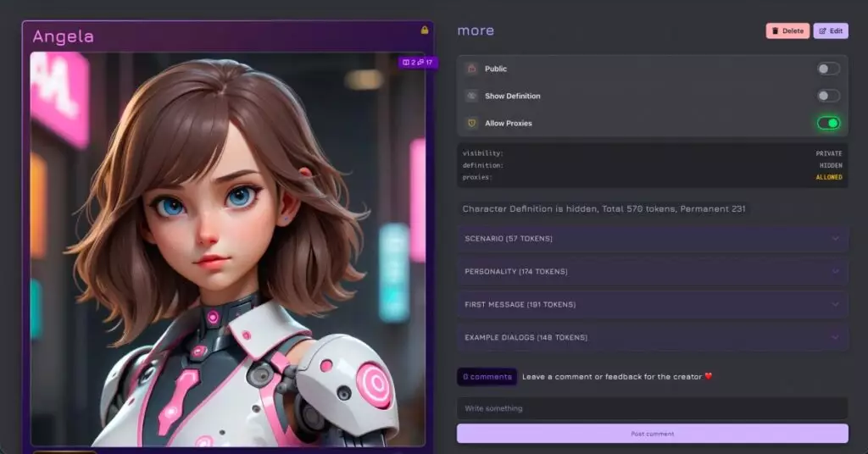Expand the Example Dialogs (148 tokens) section
Image resolution: width=868 pixels, height=454 pixels.
(x=652, y=337)
